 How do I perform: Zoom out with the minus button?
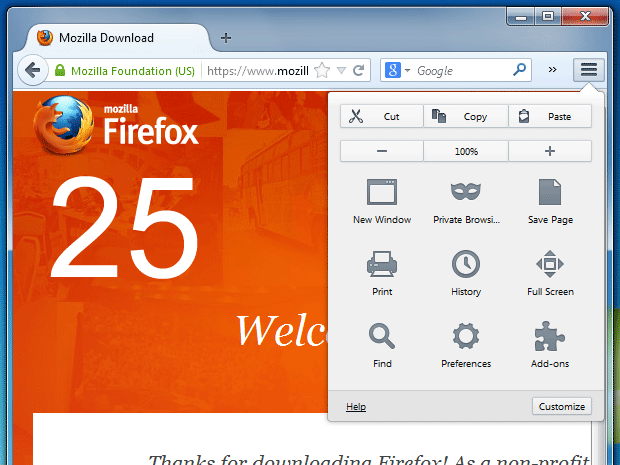pyautogui.click(x=382, y=151)
